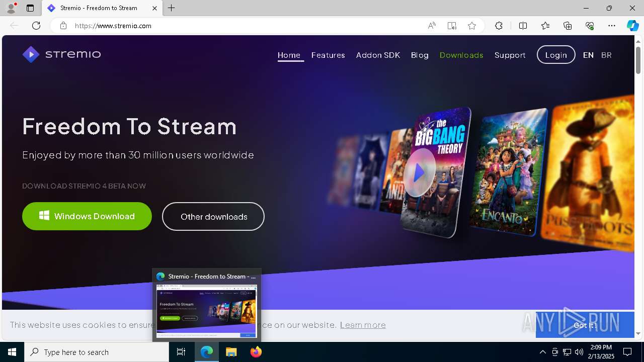This screenshot has width=644, height=362.
Task: Open the Collections icon
Action: [x=568, y=26]
